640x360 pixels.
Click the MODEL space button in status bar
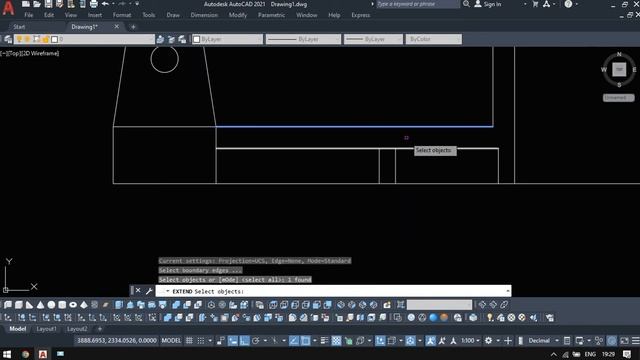pos(171,341)
